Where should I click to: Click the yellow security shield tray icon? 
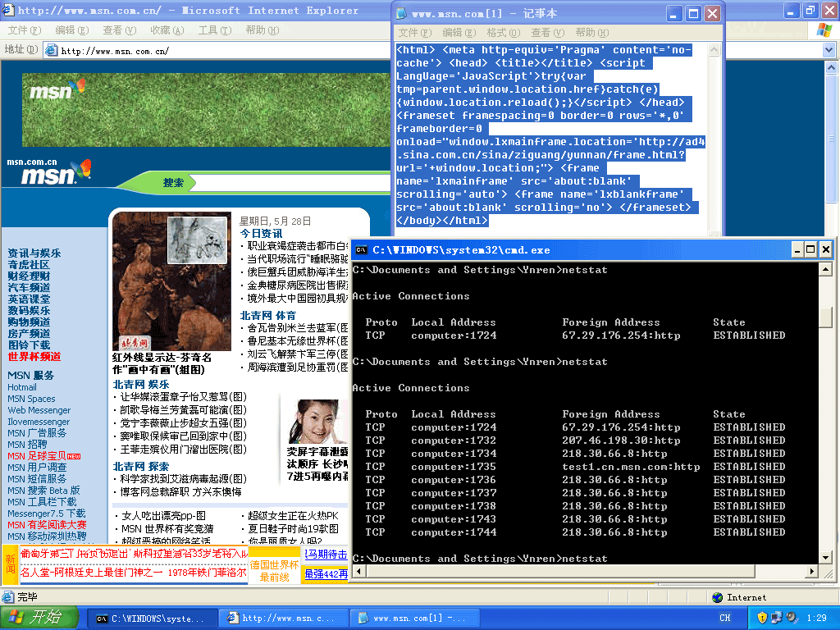[762, 618]
